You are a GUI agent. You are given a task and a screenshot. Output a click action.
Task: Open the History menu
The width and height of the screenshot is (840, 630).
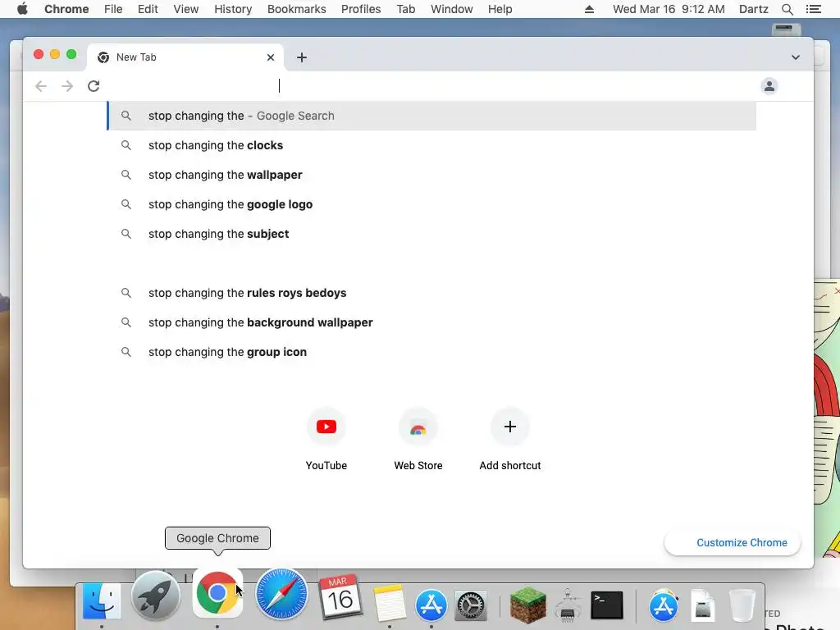click(233, 9)
